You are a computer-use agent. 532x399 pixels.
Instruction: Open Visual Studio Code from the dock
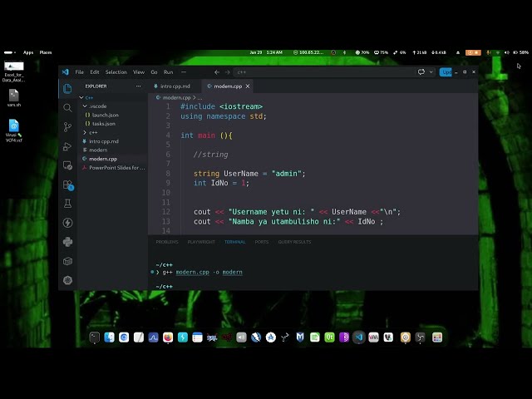[x=359, y=337]
